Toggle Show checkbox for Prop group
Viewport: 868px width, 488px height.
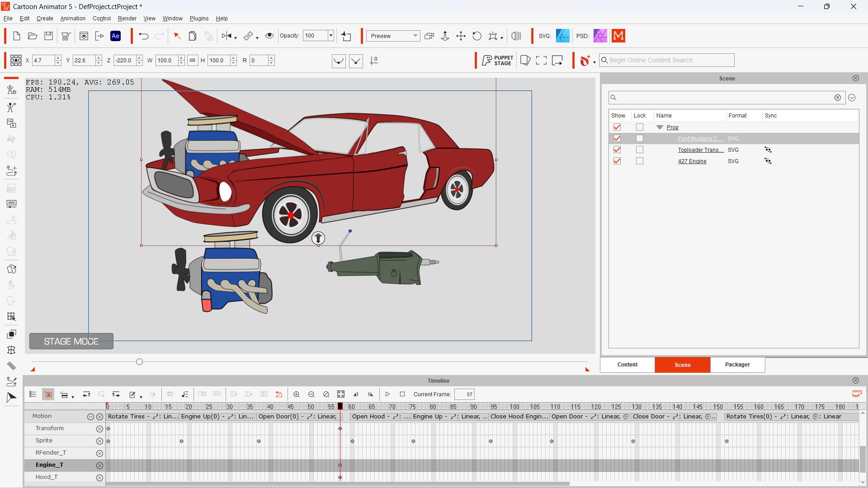click(x=617, y=127)
